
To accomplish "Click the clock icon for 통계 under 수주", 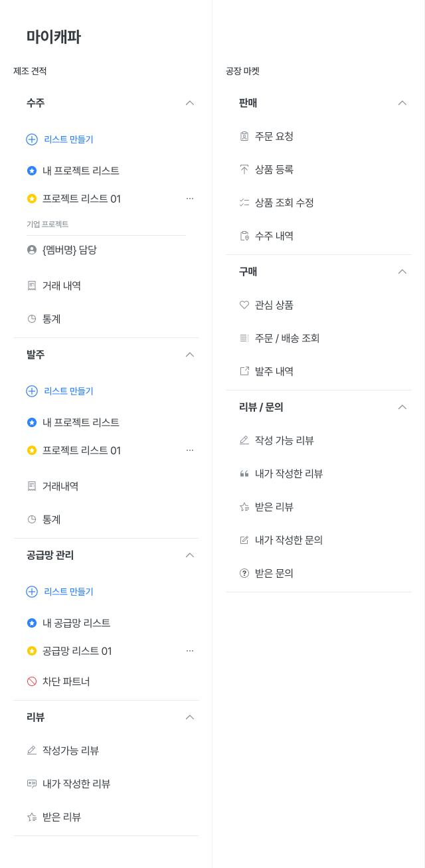I will [x=31, y=319].
